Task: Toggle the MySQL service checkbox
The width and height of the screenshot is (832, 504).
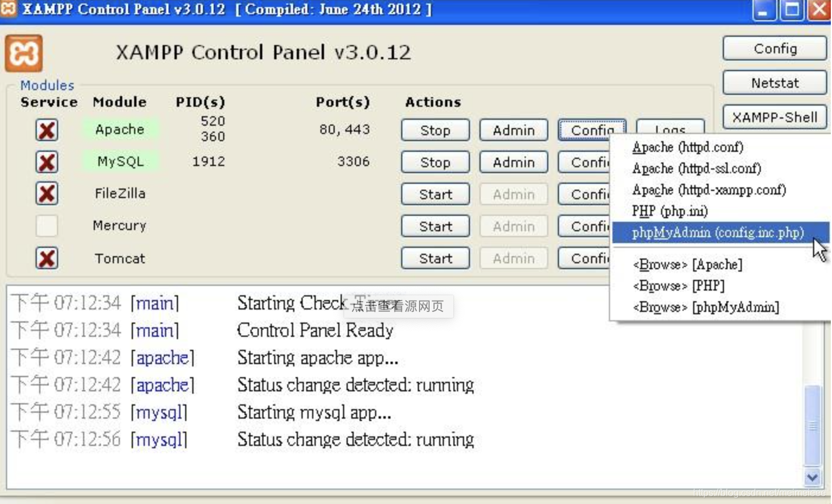Action: click(x=47, y=162)
